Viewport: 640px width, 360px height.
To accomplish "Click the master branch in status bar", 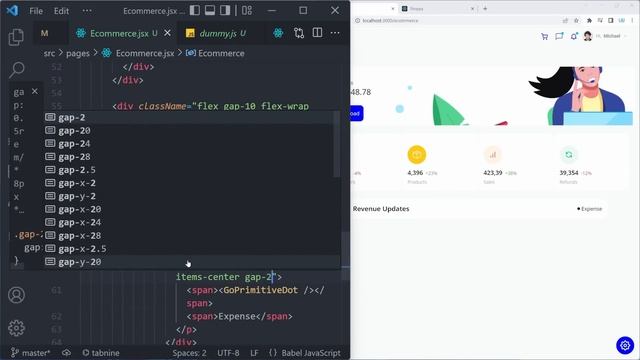I will pos(30,353).
